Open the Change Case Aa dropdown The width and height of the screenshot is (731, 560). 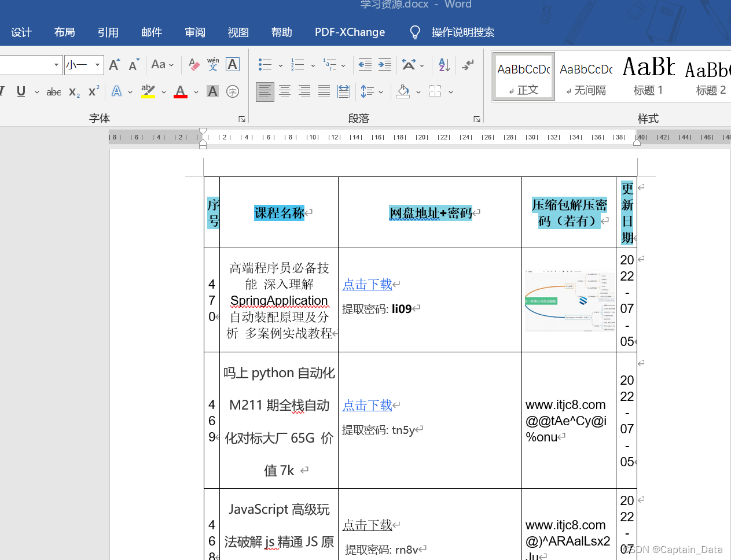162,65
